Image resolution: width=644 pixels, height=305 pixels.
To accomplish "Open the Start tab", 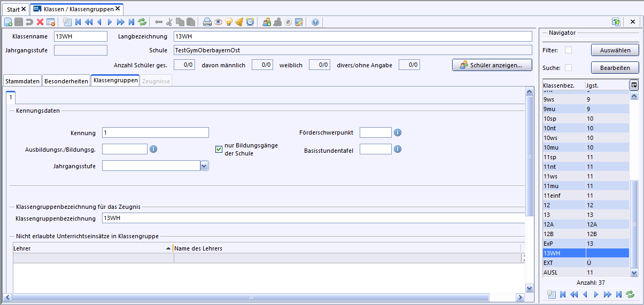I will [17, 10].
